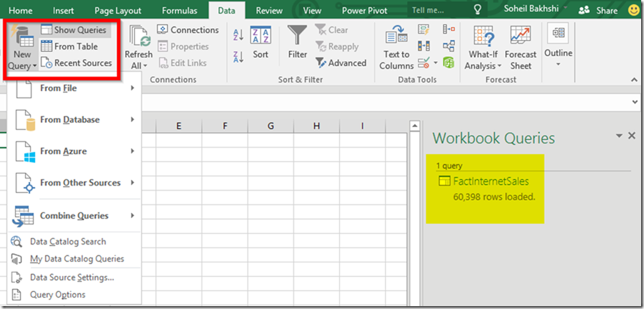The width and height of the screenshot is (644, 309).
Task: Create a Forecast Sheet
Action: [x=521, y=47]
